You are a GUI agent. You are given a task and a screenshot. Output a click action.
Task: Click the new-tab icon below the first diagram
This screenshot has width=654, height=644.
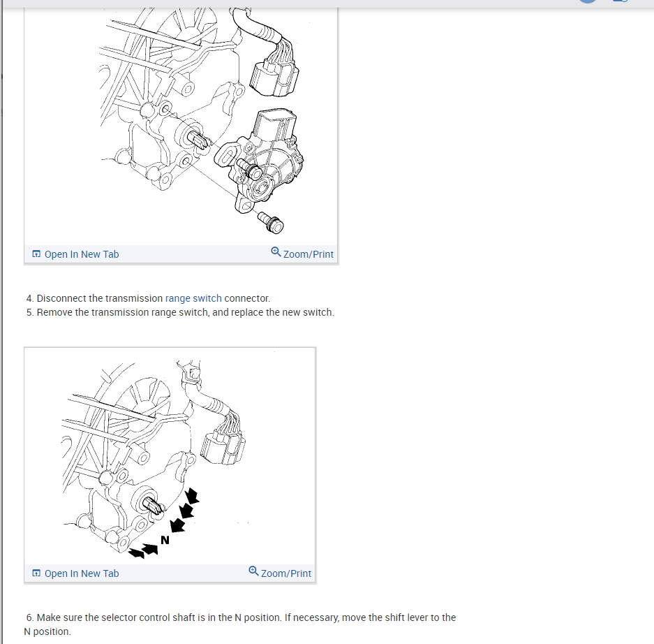point(36,254)
